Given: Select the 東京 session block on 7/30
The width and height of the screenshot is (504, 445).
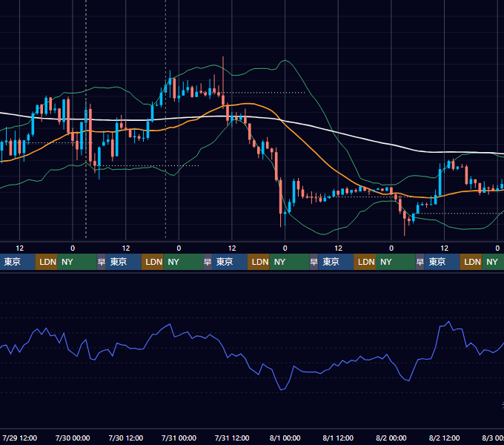Looking at the screenshot, I should click(x=124, y=262).
